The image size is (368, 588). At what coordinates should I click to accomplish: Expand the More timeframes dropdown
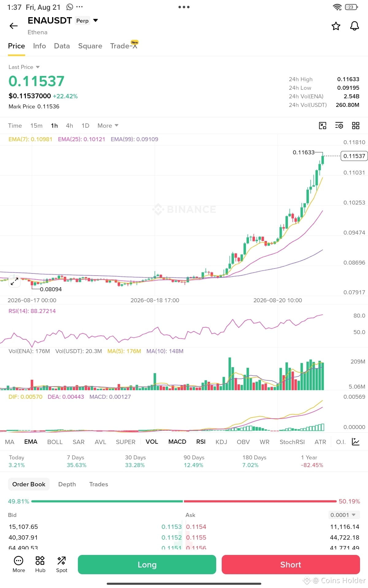pos(108,126)
